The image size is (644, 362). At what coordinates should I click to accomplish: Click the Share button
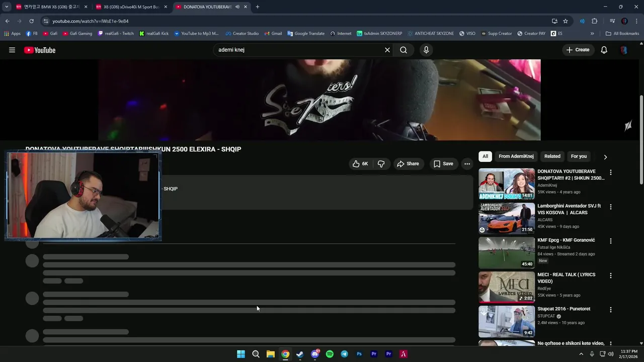coord(408,163)
